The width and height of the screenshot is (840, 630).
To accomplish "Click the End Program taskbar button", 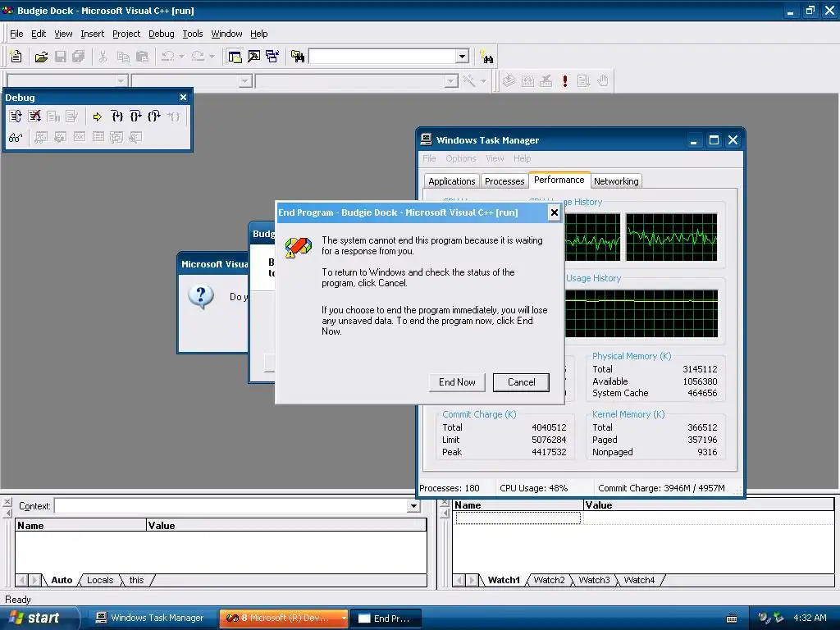I will point(387,619).
